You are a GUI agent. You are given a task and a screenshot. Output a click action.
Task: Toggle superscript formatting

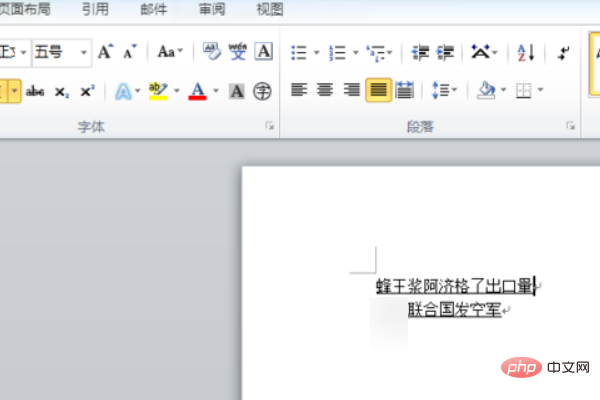(87, 91)
